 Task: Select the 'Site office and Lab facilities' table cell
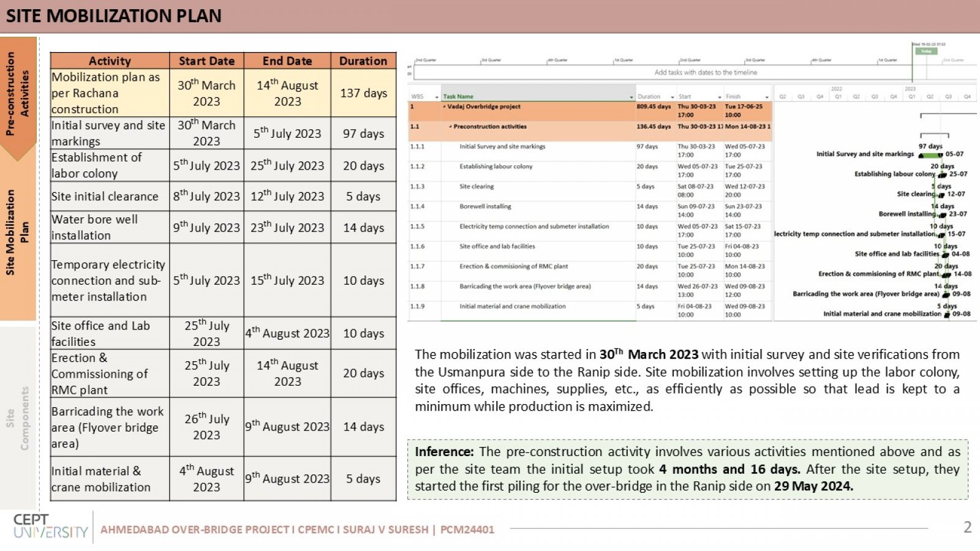(110, 334)
